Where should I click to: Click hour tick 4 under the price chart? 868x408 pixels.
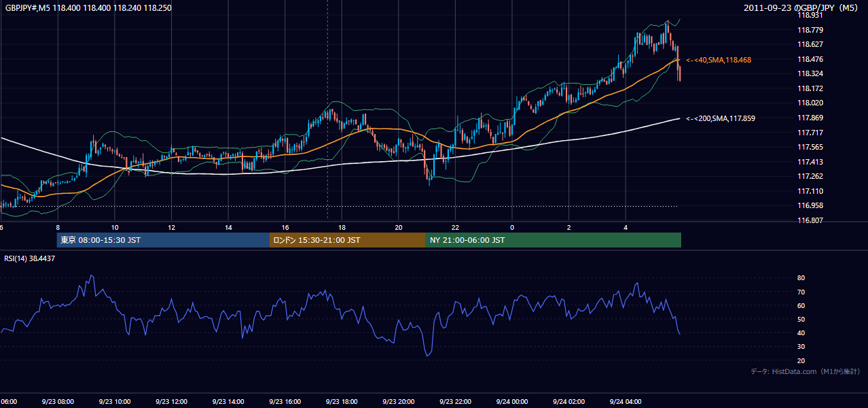[x=626, y=227]
